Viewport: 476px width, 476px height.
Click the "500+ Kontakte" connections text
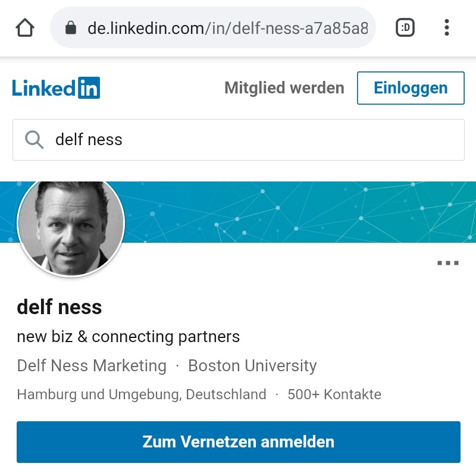[334, 394]
